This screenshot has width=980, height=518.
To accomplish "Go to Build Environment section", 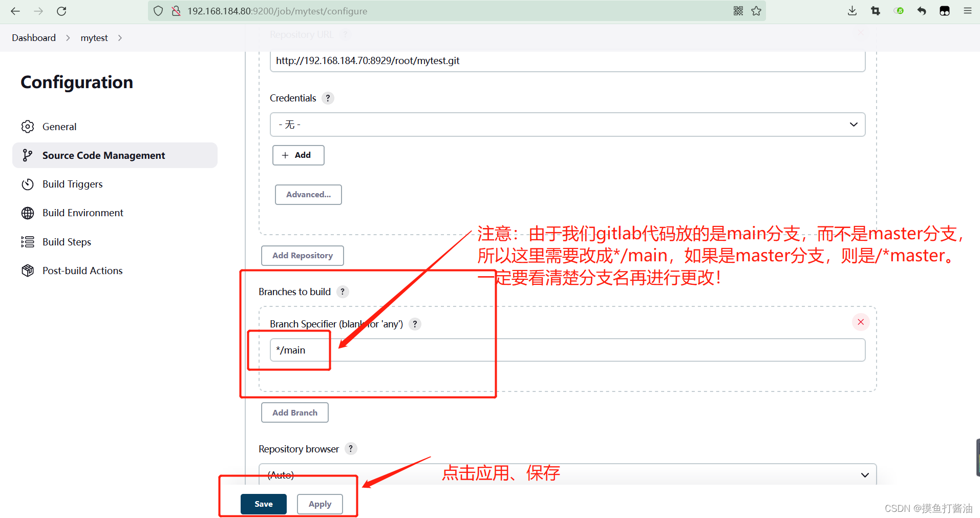I will pyautogui.click(x=115, y=213).
